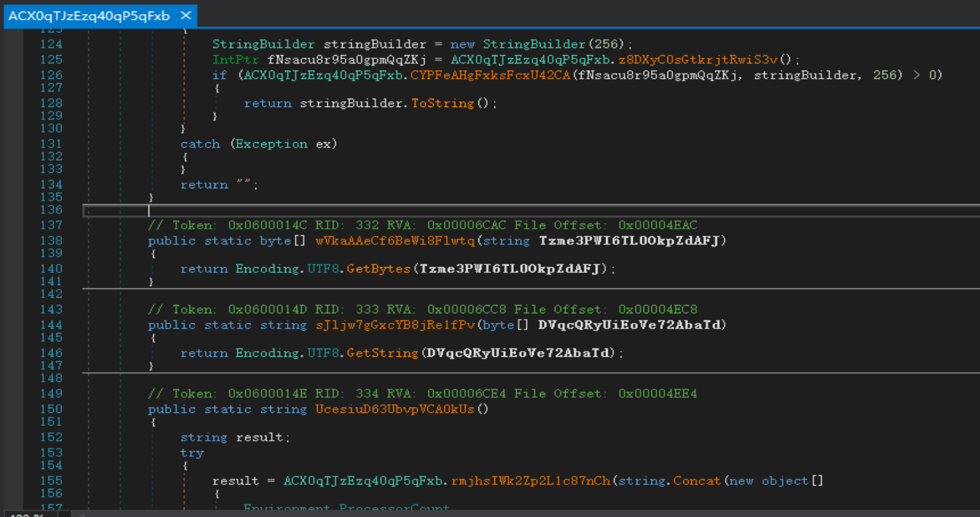
Task: Place cursor on empty line 136
Action: tap(532, 210)
